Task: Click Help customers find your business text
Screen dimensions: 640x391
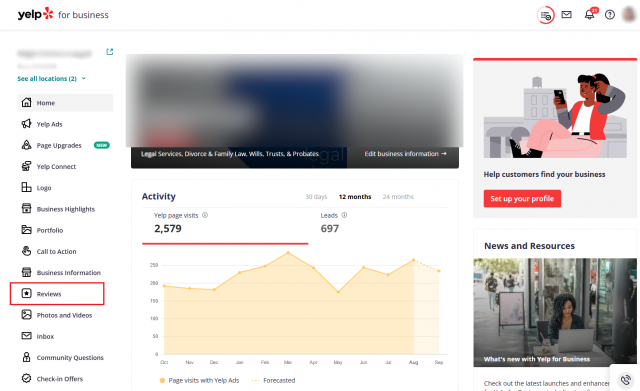Action: click(544, 174)
